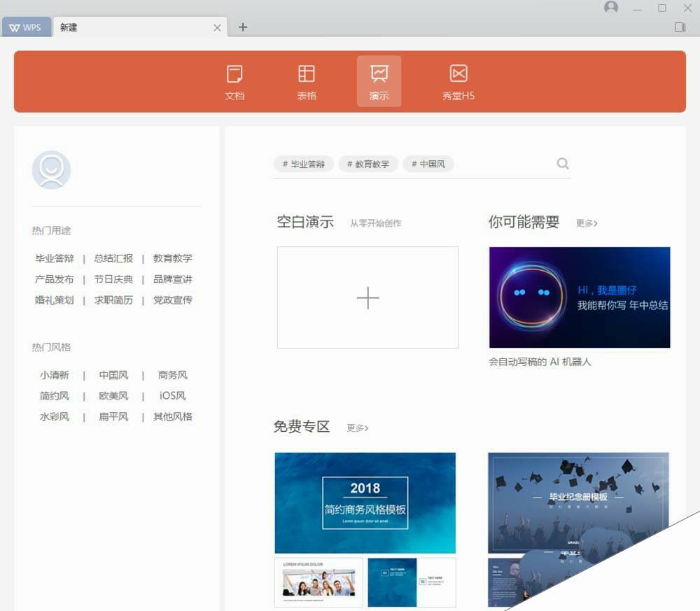Add a new tab with plus button
Screen dimensions: 700x611
pyautogui.click(x=243, y=27)
